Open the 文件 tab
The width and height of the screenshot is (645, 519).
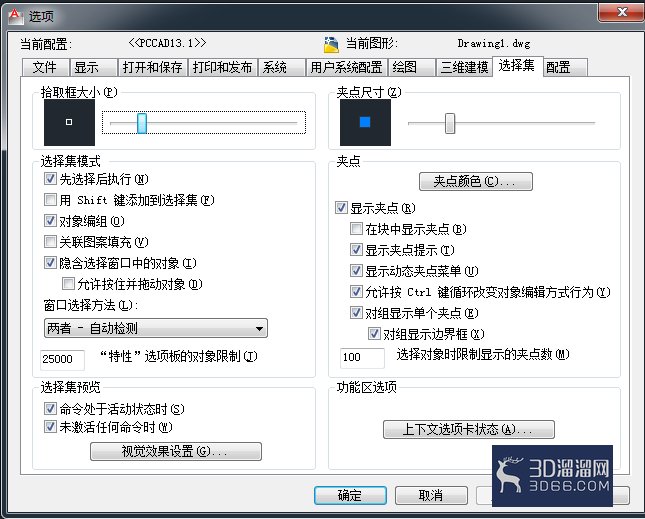(x=45, y=67)
